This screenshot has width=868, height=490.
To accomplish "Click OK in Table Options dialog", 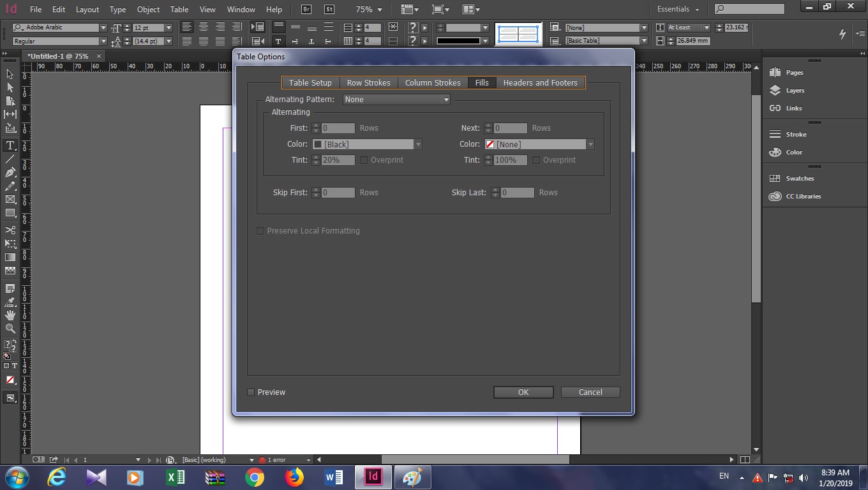I will coord(523,392).
